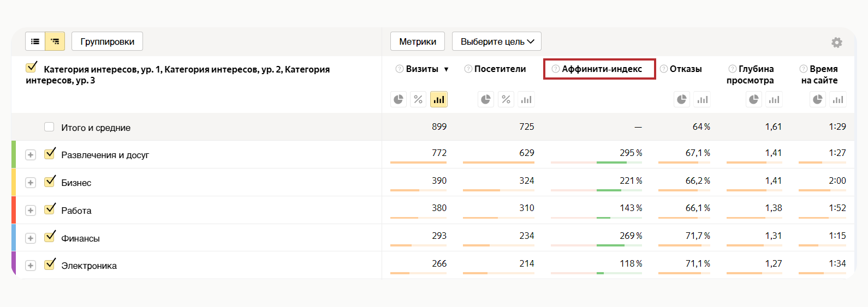Show pie chart for Глубина просмотра column
Viewport: 868px width, 307px height.
point(754,99)
